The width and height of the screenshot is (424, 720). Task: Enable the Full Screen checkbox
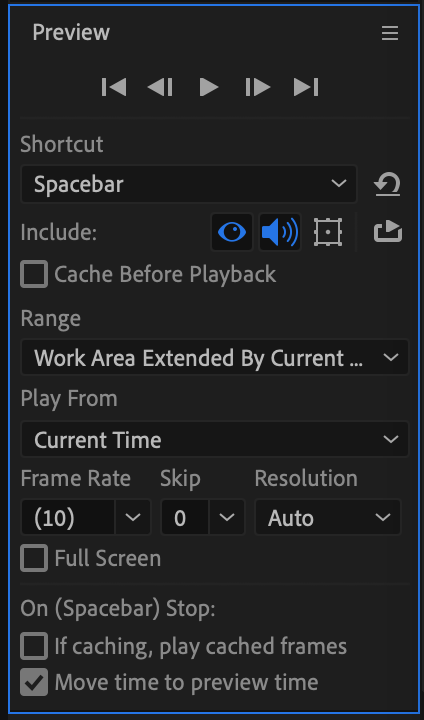click(34, 558)
